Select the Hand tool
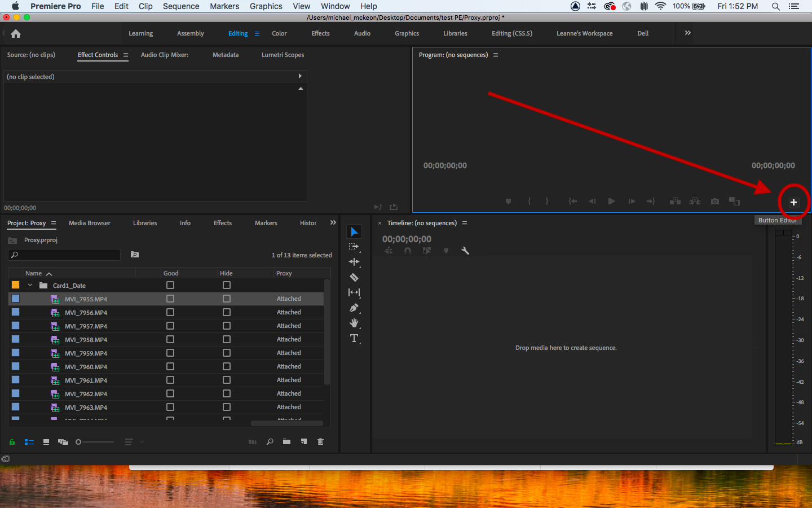 tap(354, 323)
